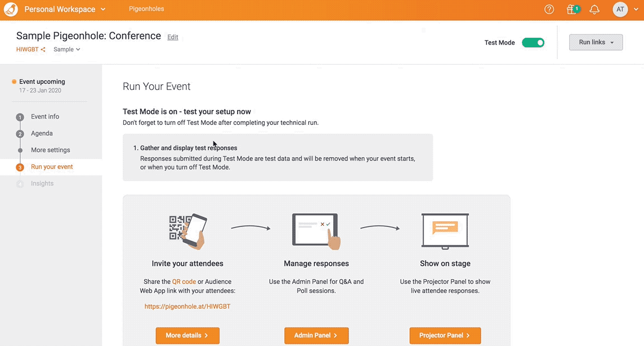The height and width of the screenshot is (346, 644).
Task: Click step 3 circle for Run your event
Action: [20, 167]
